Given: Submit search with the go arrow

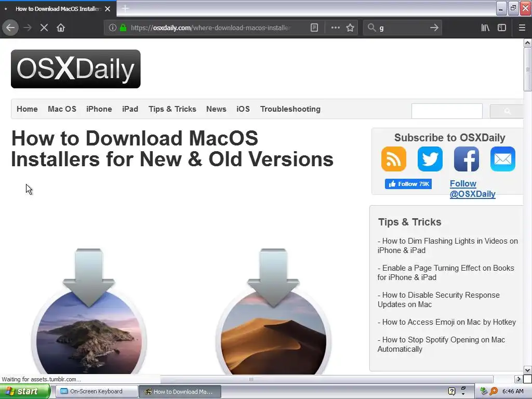Looking at the screenshot, I should [434, 28].
